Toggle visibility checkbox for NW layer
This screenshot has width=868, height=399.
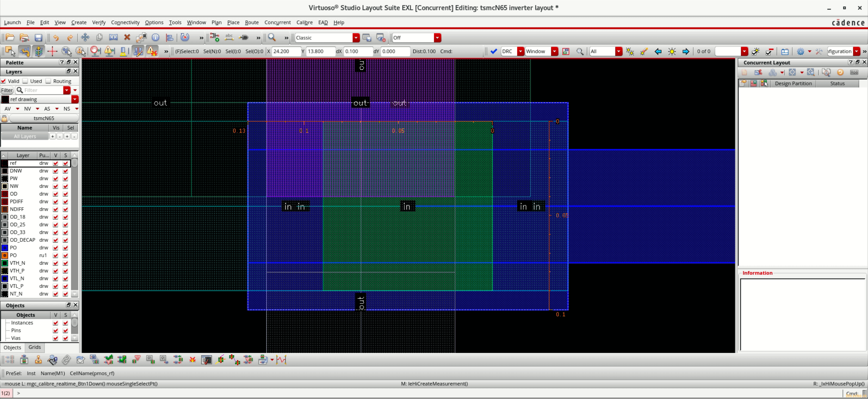click(x=56, y=186)
